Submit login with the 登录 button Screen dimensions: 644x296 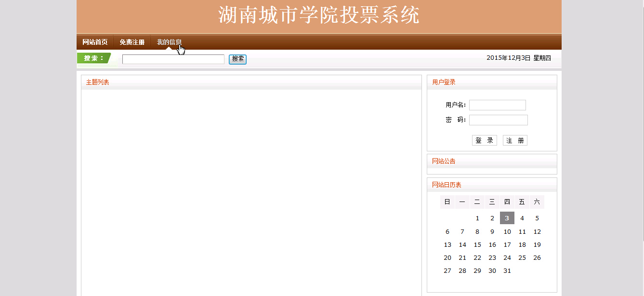[x=485, y=140]
